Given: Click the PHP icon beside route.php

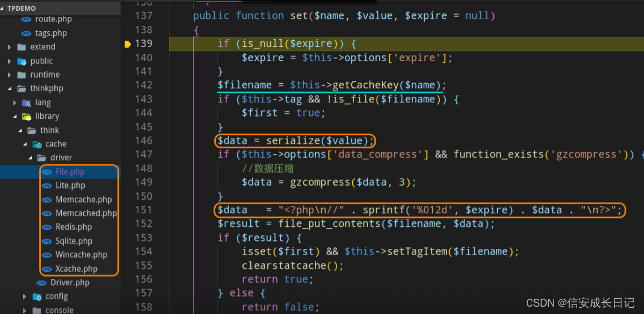Looking at the screenshot, I should pyautogui.click(x=26, y=19).
